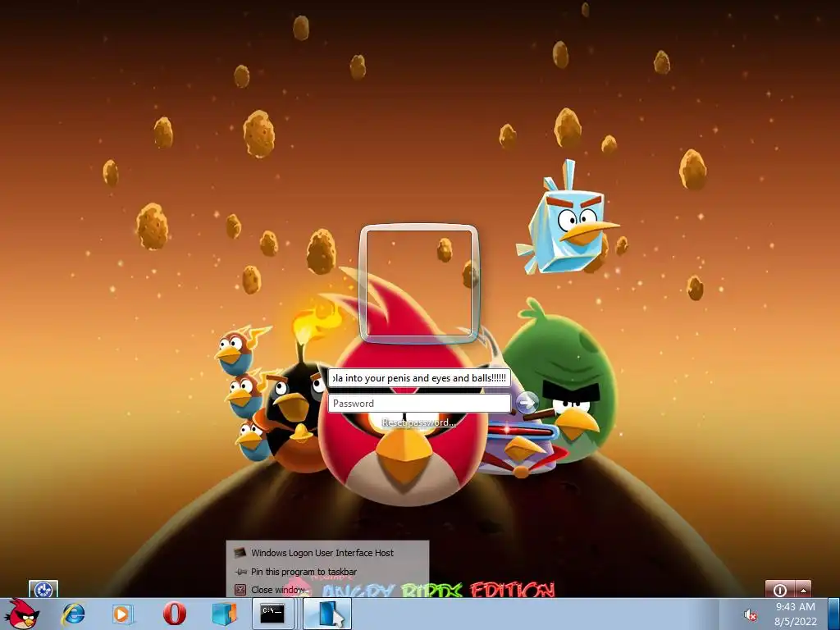
Task: Focus the Password input field
Action: pyautogui.click(x=419, y=404)
